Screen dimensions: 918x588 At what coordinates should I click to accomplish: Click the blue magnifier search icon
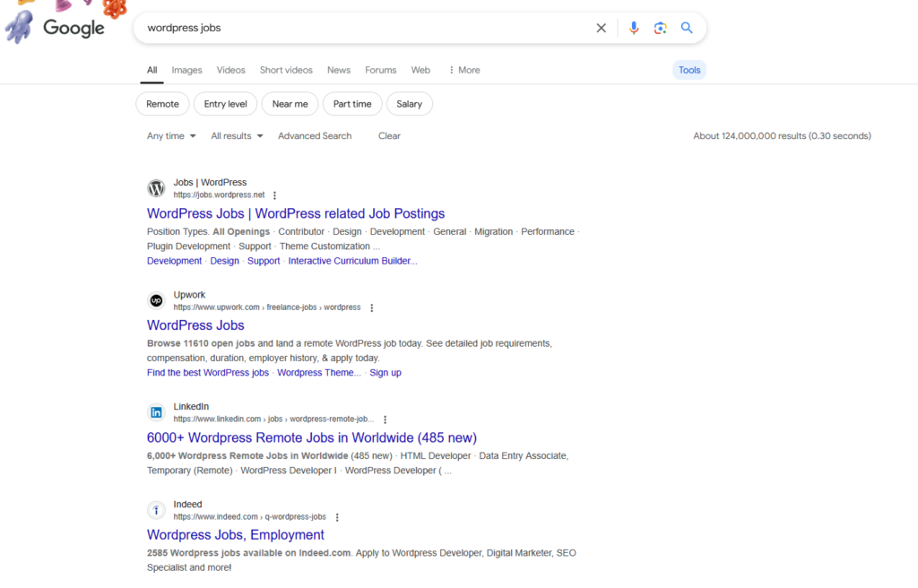point(687,28)
